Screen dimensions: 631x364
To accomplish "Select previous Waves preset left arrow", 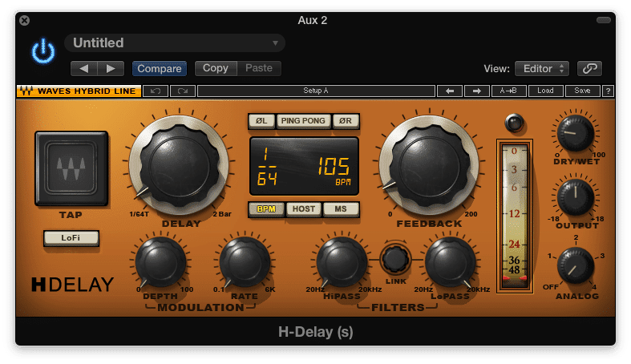I will coord(450,91).
